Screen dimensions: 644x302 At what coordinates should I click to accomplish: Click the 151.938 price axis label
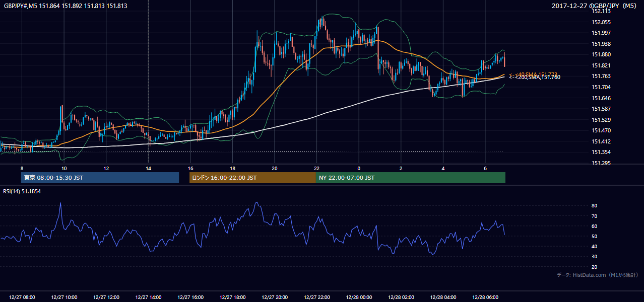(601, 44)
